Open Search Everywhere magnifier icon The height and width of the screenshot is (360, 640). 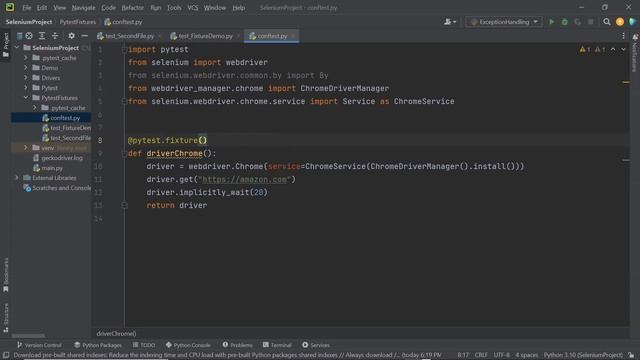click(x=607, y=22)
